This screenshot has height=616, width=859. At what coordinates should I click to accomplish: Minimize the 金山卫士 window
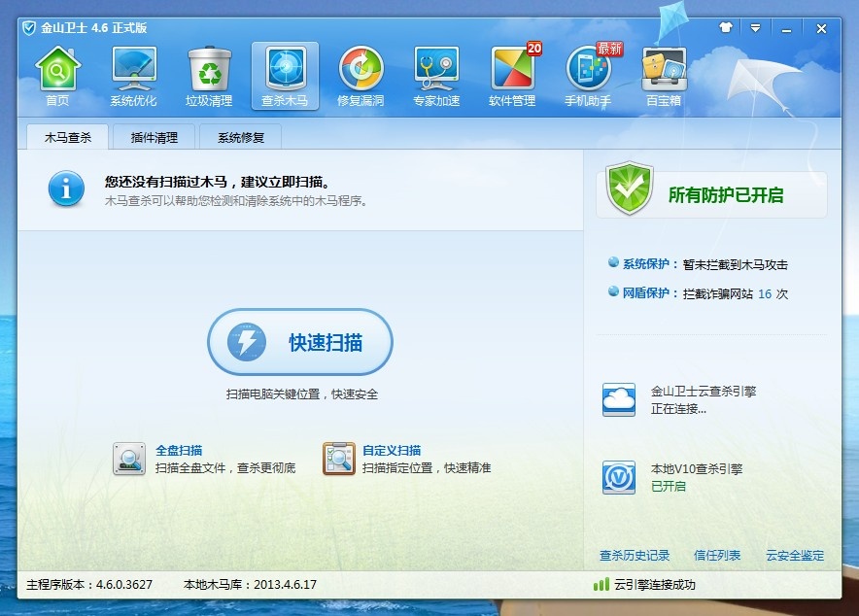click(x=787, y=29)
